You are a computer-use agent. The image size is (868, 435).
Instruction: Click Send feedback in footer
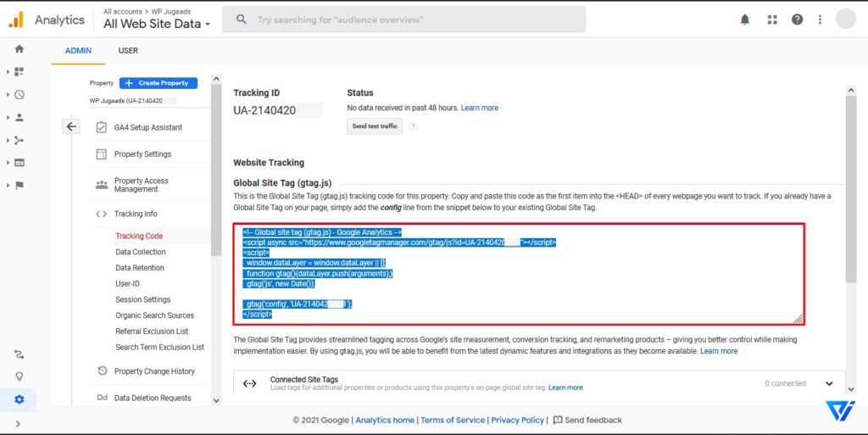tap(587, 420)
